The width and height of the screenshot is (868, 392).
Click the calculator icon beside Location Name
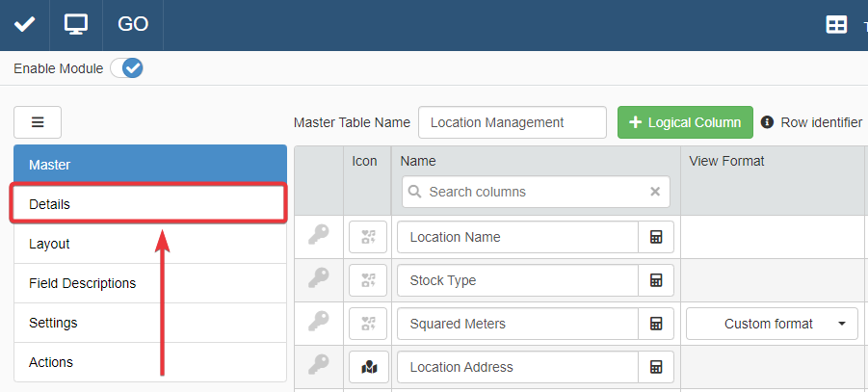pyautogui.click(x=656, y=237)
